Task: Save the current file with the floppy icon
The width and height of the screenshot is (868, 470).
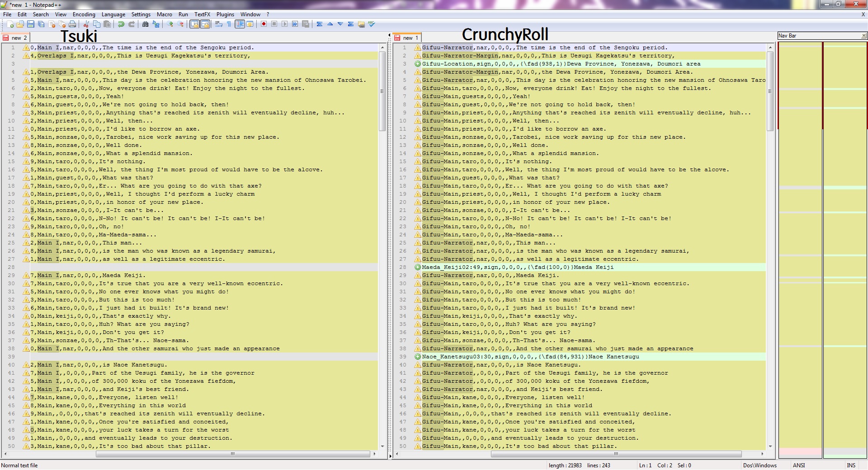Action: [x=31, y=24]
